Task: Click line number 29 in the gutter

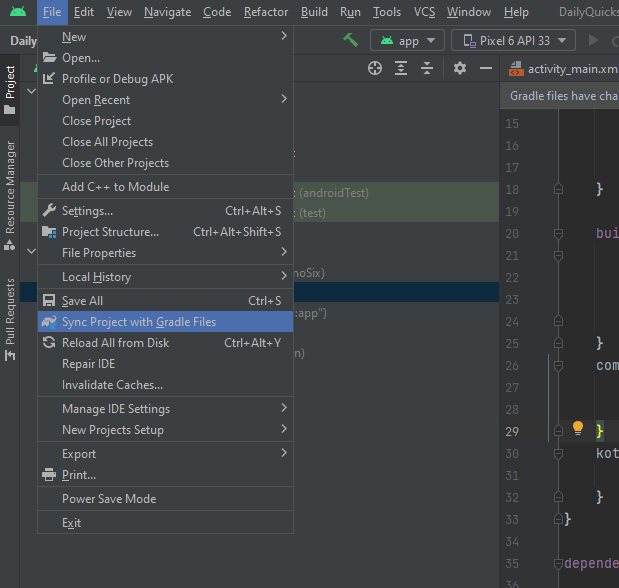Action: coord(512,432)
